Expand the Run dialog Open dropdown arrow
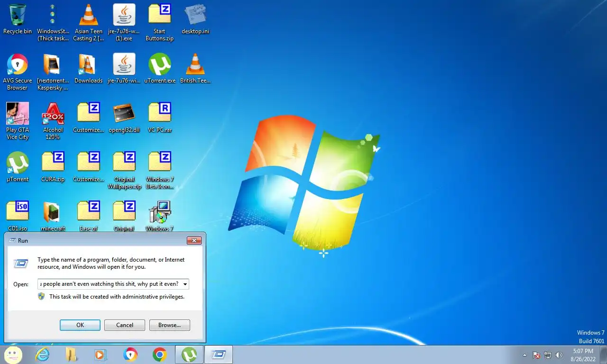607x364 pixels. [x=184, y=284]
